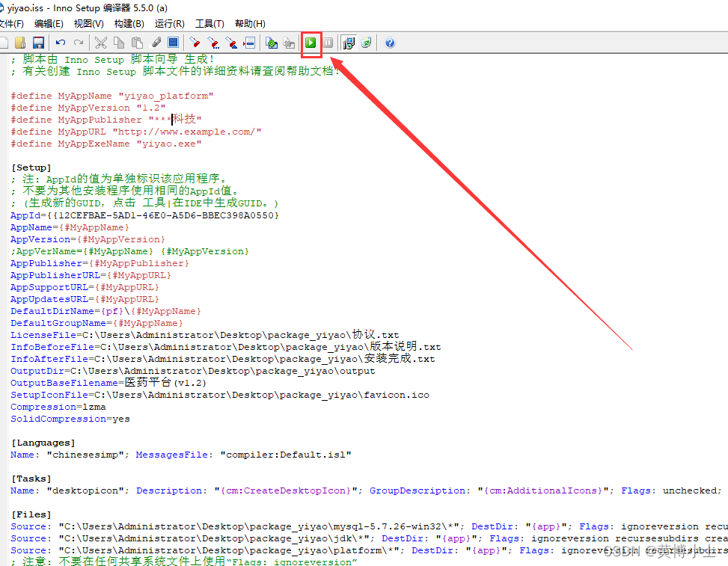The image size is (728, 566).
Task: Click the AppSupportURL line
Action: tap(85, 288)
